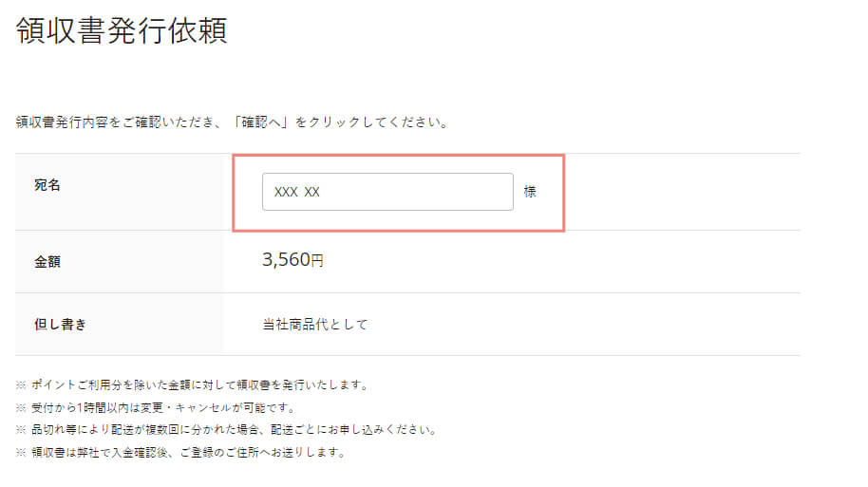Viewport: 868px width, 487px height.
Task: Click the 領収書発行依頼 page heading
Action: pyautogui.click(x=122, y=30)
